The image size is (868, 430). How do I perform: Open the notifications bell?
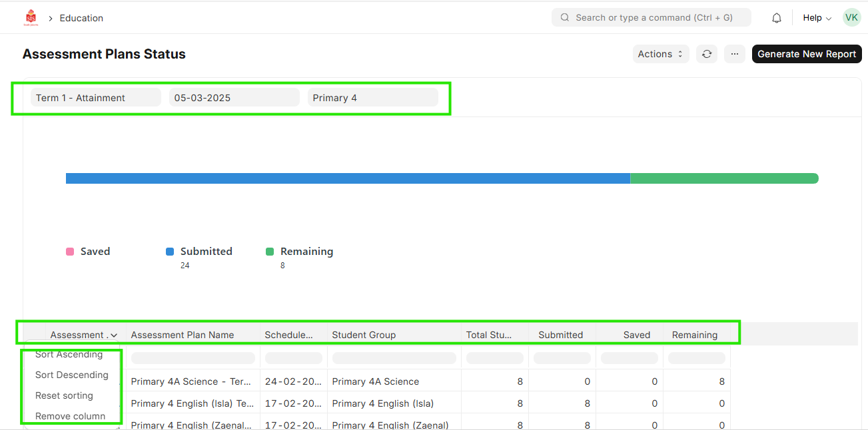coord(776,18)
